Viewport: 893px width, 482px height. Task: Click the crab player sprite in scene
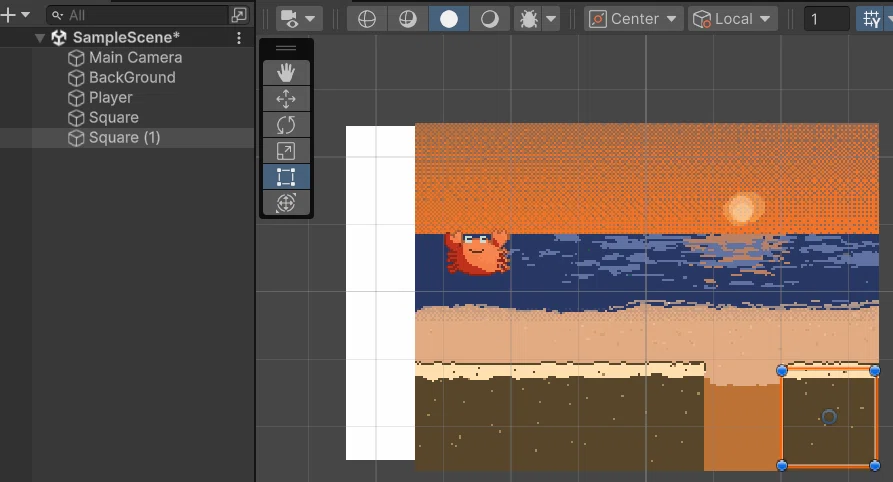click(477, 252)
